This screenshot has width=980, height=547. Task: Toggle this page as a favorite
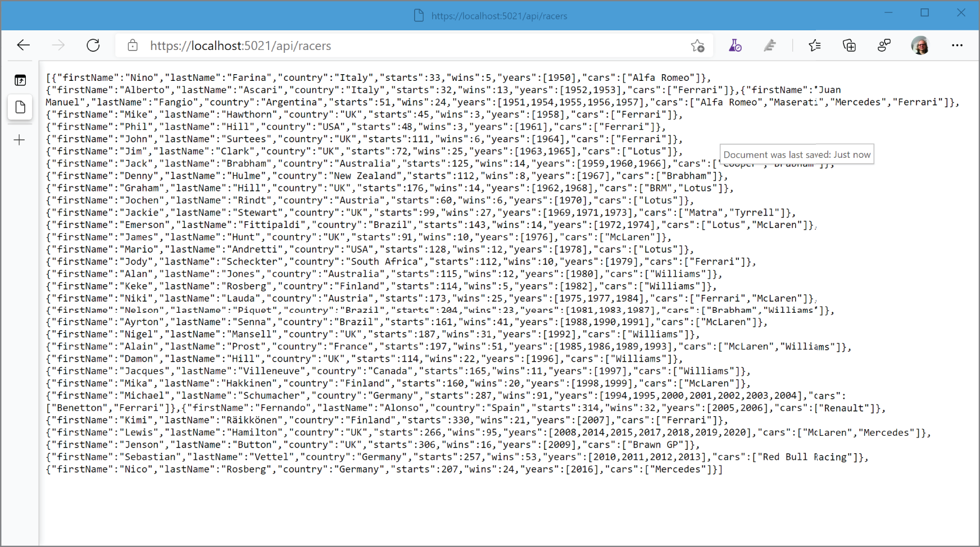(x=697, y=45)
